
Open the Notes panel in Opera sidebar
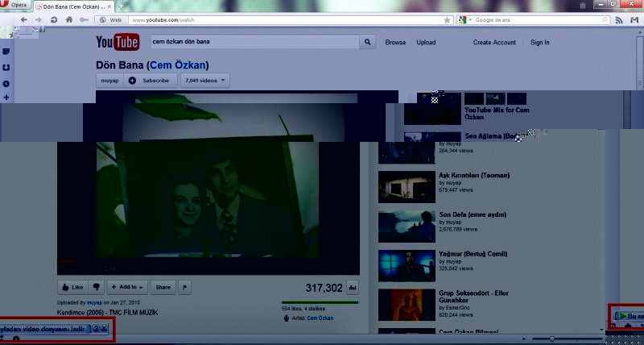pos(6,52)
